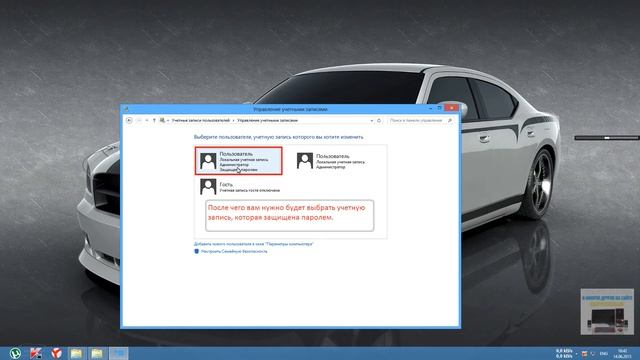Open Настроить Семейную безопасность link
Viewport: 640px width, 360px height.
coord(234,251)
